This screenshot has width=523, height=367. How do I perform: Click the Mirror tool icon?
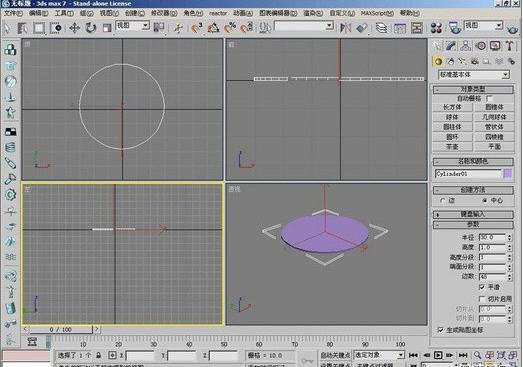click(x=346, y=28)
